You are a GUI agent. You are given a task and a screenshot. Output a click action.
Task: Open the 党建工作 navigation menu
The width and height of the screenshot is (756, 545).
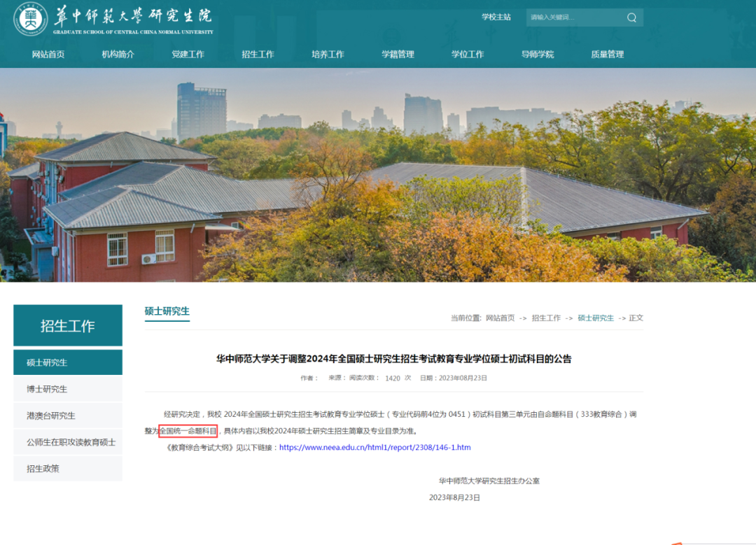click(189, 53)
